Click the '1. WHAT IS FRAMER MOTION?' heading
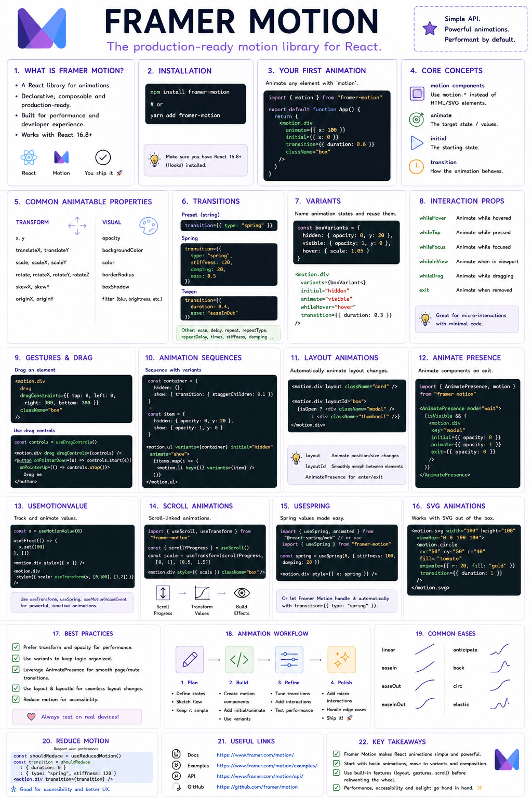Viewport: 532px width, 798px height. (x=69, y=71)
